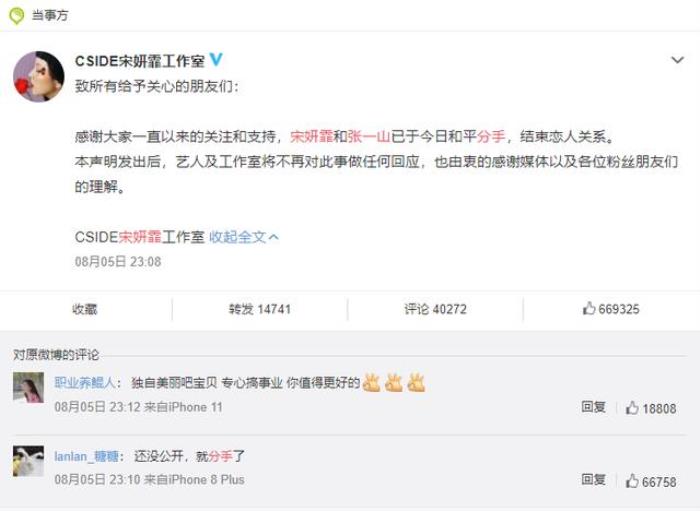The image size is (700, 511).
Task: Collapse the post with 收起全文
Action: pyautogui.click(x=244, y=237)
